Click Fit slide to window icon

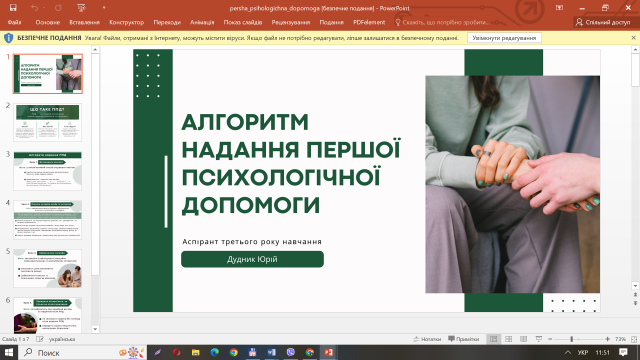[634, 339]
